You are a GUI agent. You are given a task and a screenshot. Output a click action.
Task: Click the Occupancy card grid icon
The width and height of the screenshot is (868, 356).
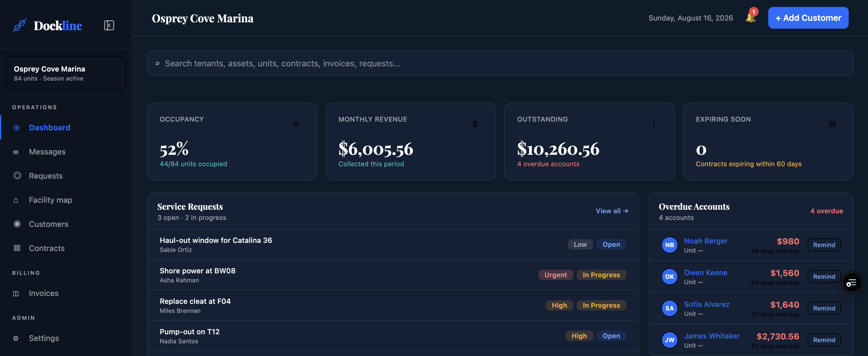(296, 124)
